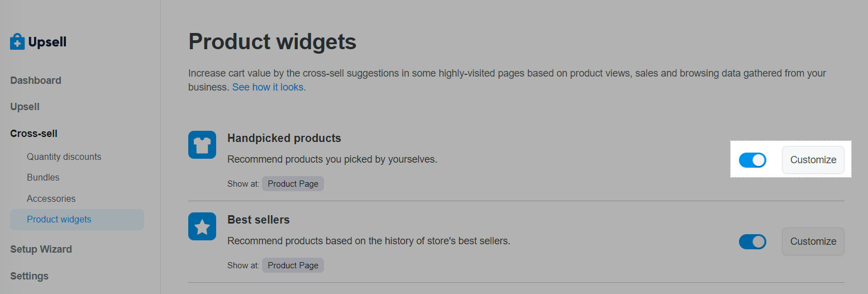
Task: Open the Bundles submenu item
Action: (x=43, y=177)
